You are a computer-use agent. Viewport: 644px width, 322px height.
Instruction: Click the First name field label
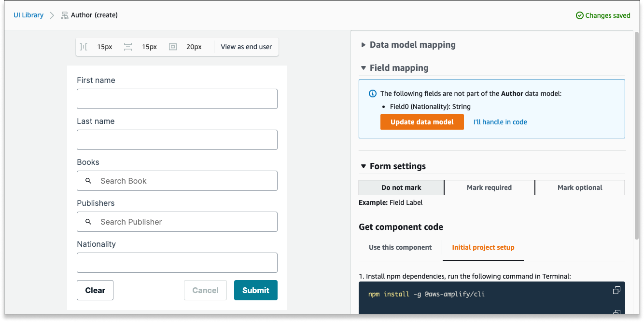click(96, 80)
